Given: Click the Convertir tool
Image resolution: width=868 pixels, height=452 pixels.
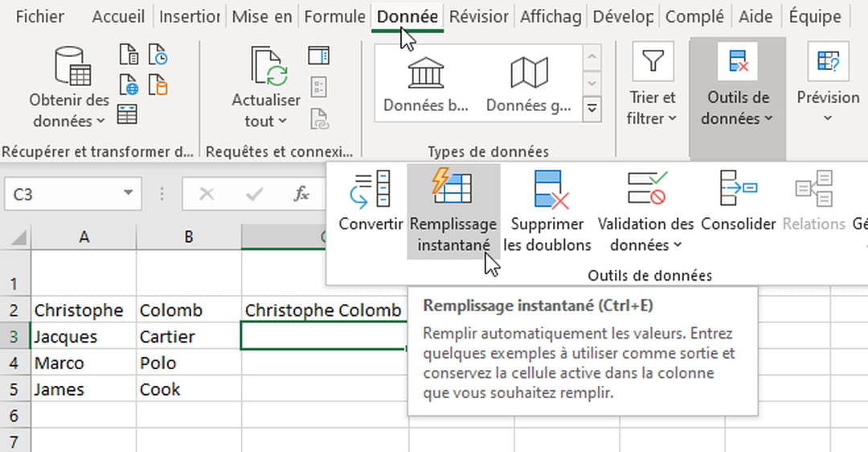Looking at the screenshot, I should (371, 201).
